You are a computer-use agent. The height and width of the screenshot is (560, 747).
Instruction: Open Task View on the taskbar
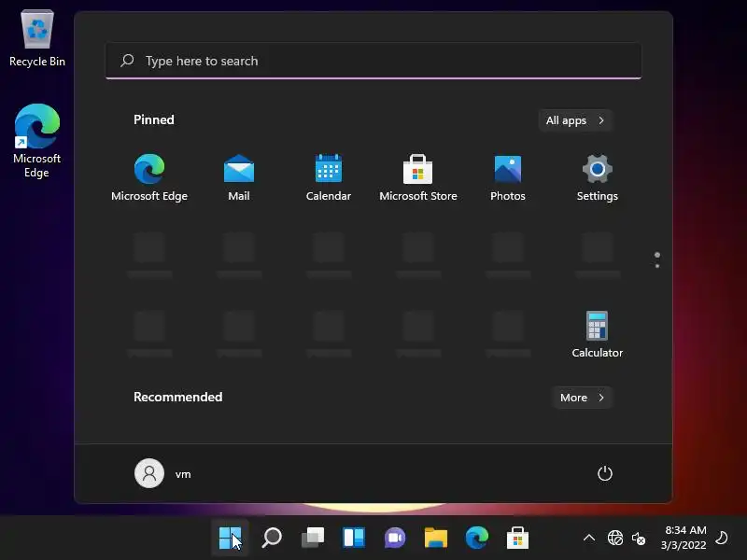click(x=313, y=539)
